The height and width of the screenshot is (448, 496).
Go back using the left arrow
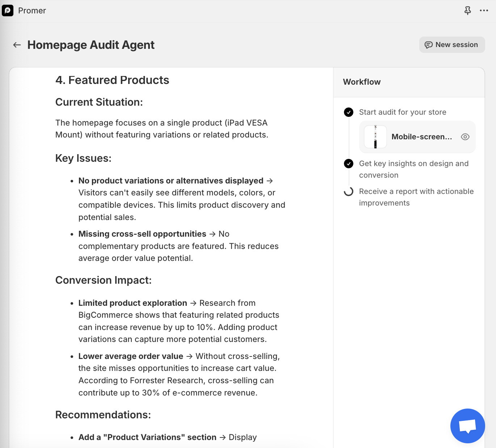coord(17,45)
